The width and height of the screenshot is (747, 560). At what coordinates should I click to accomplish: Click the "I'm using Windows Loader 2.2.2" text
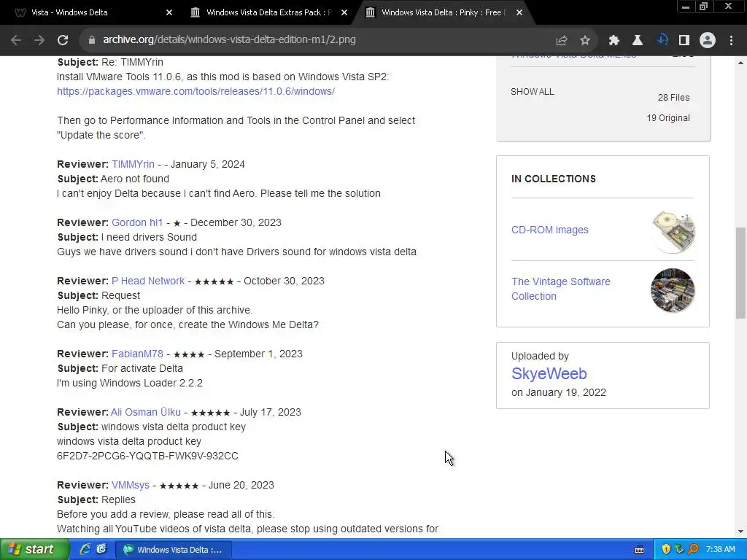(x=130, y=383)
